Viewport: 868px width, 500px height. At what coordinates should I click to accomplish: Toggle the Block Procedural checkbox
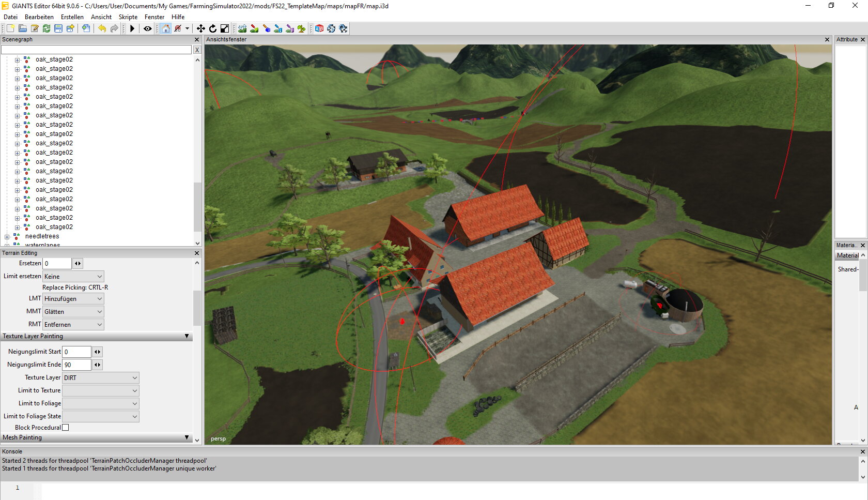click(66, 428)
